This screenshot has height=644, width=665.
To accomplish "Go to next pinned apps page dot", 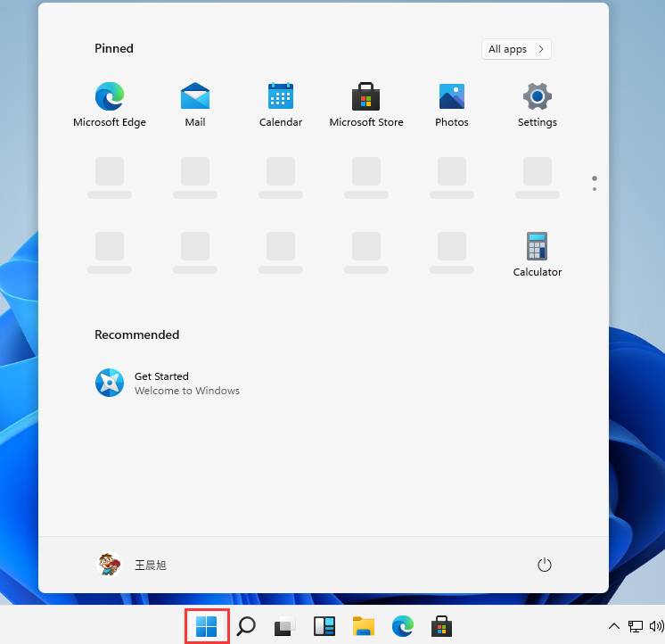I will [x=595, y=188].
